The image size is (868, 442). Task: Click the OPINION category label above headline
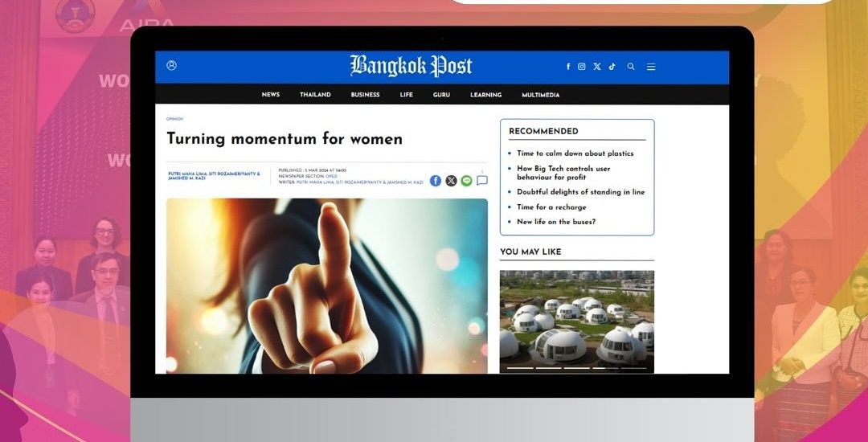(x=174, y=119)
